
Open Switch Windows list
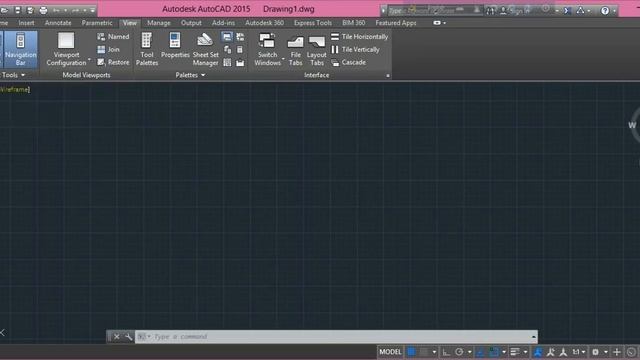tap(268, 49)
